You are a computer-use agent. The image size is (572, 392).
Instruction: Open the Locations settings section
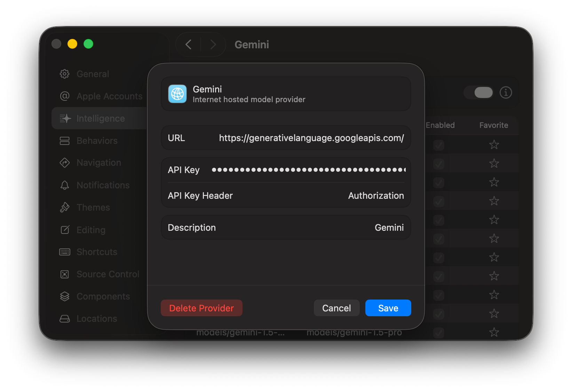[x=96, y=318]
